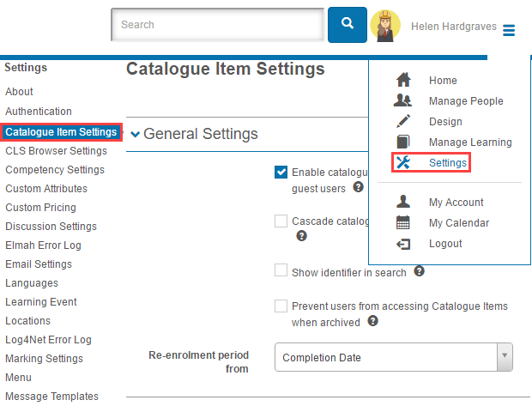The width and height of the screenshot is (532, 406).
Task: Click the Manage Learning book icon
Action: 403,142
